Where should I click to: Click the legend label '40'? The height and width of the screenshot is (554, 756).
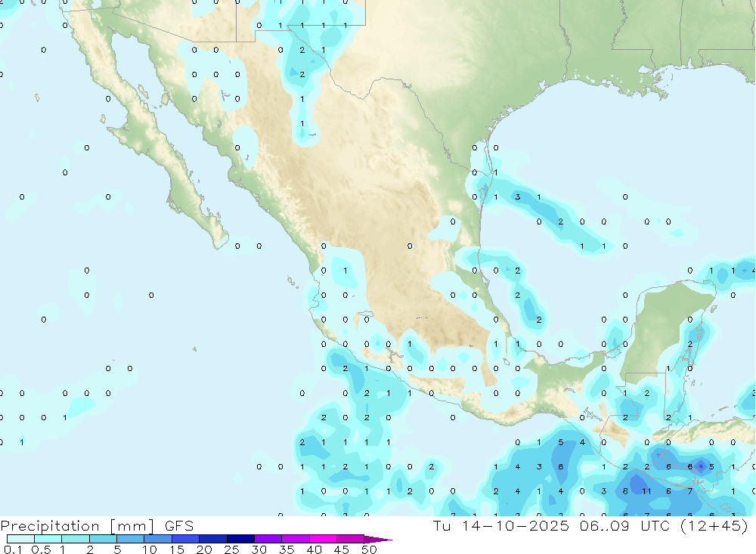314,549
